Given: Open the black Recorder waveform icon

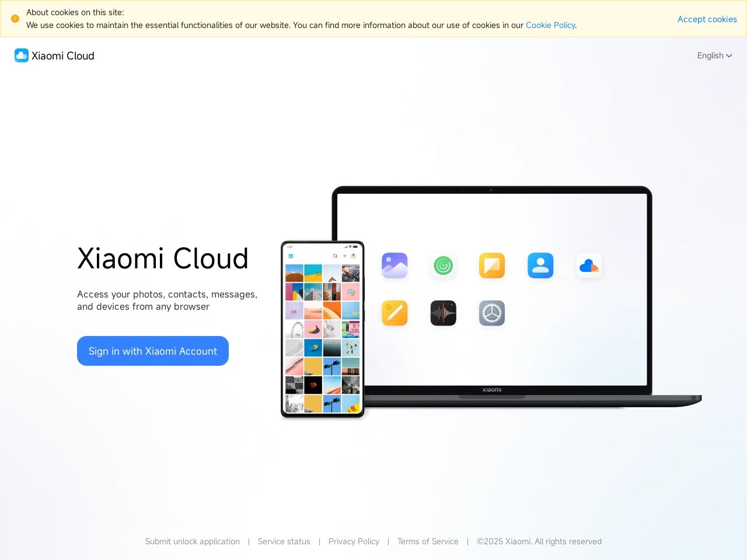Looking at the screenshot, I should tap(444, 313).
